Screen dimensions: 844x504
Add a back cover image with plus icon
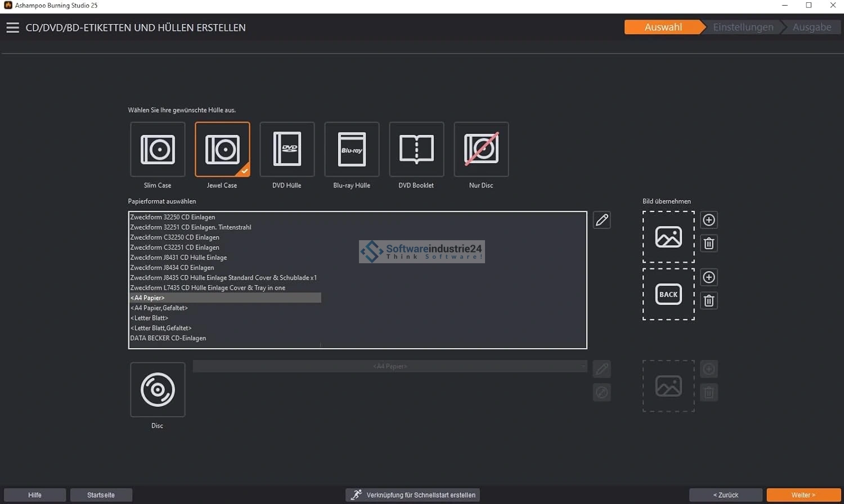709,277
